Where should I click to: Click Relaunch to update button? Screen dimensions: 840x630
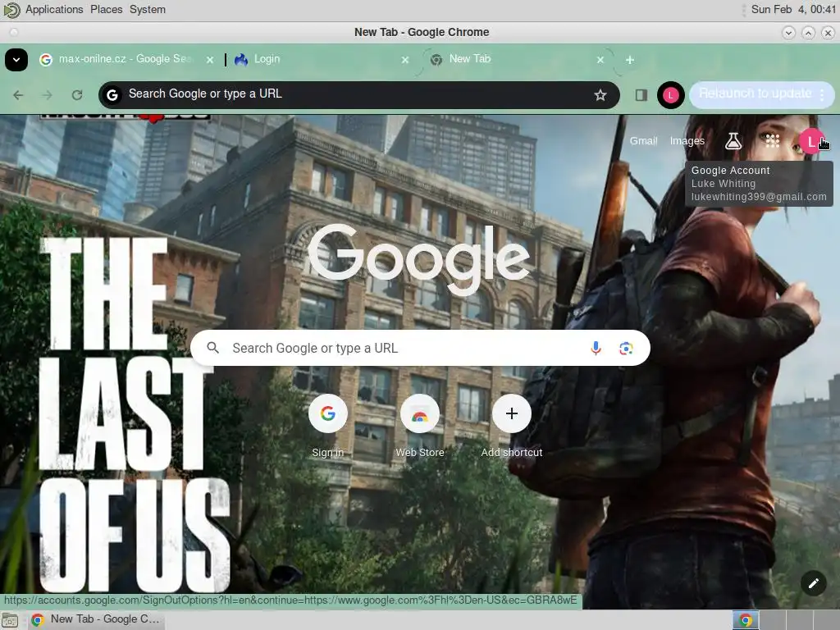coord(755,94)
